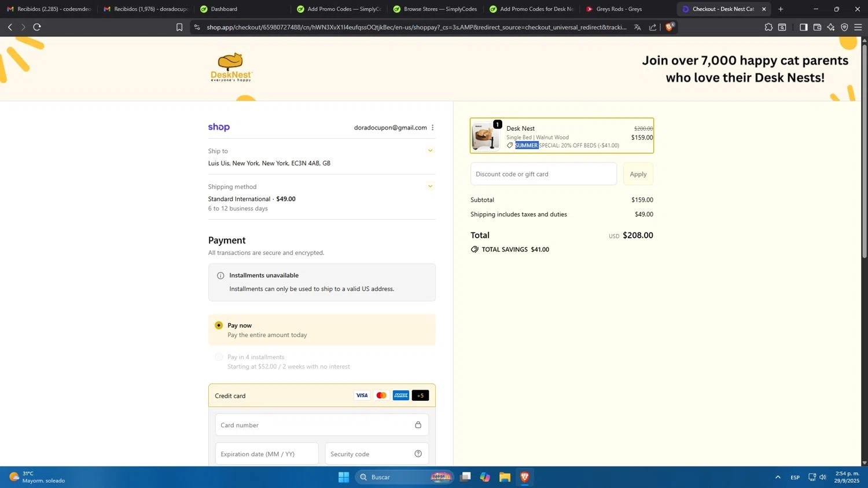
Task: Open Copilot from the taskbar
Action: [x=485, y=477]
